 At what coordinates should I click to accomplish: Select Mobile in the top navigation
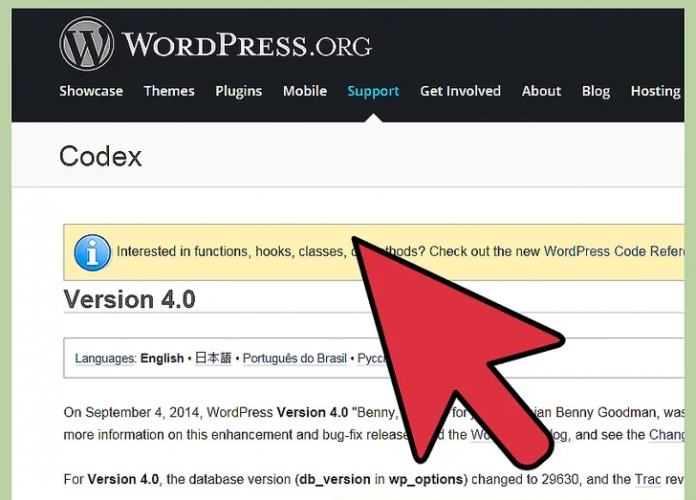pos(305,91)
